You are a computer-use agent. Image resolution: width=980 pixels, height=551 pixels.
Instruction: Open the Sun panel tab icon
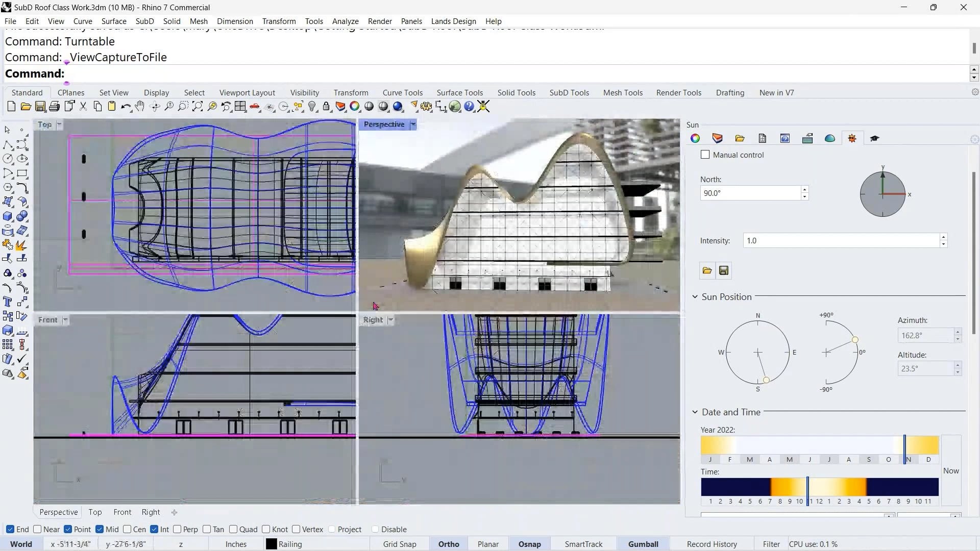pyautogui.click(x=852, y=138)
